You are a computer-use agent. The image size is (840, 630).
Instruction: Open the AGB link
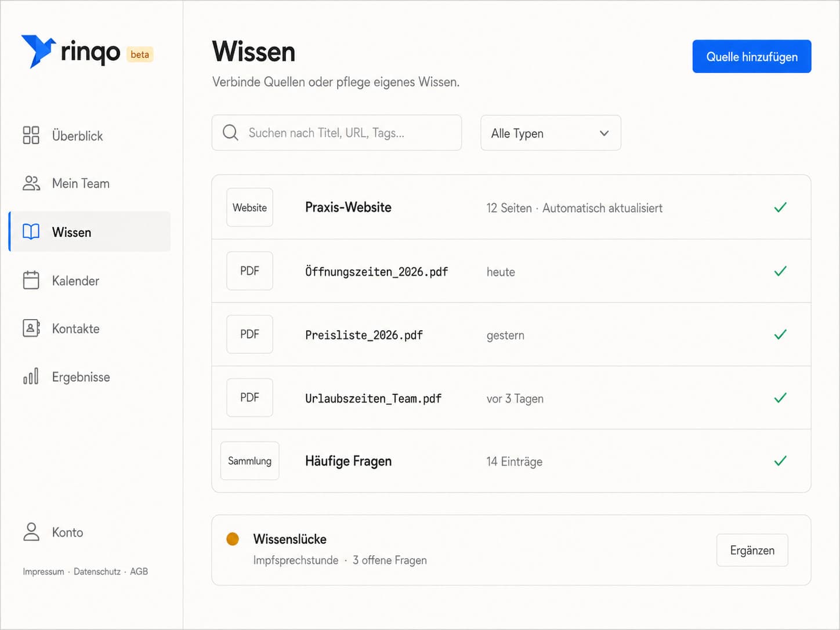139,571
